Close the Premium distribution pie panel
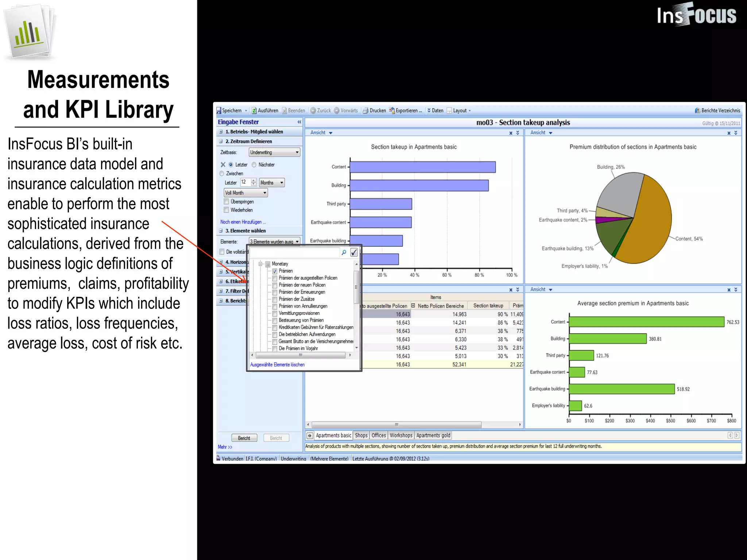This screenshot has width=747, height=560. coord(729,133)
